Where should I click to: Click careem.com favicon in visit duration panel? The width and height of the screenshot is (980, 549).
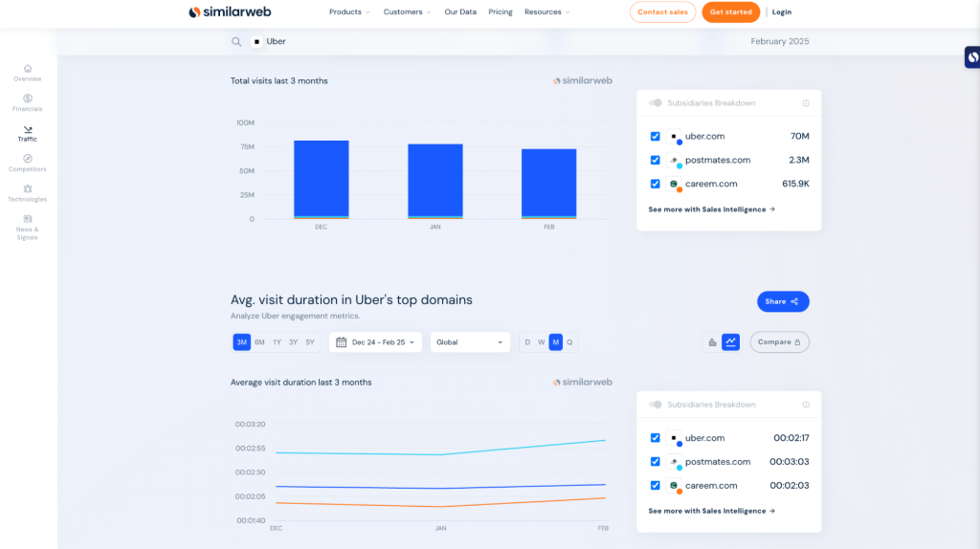674,486
